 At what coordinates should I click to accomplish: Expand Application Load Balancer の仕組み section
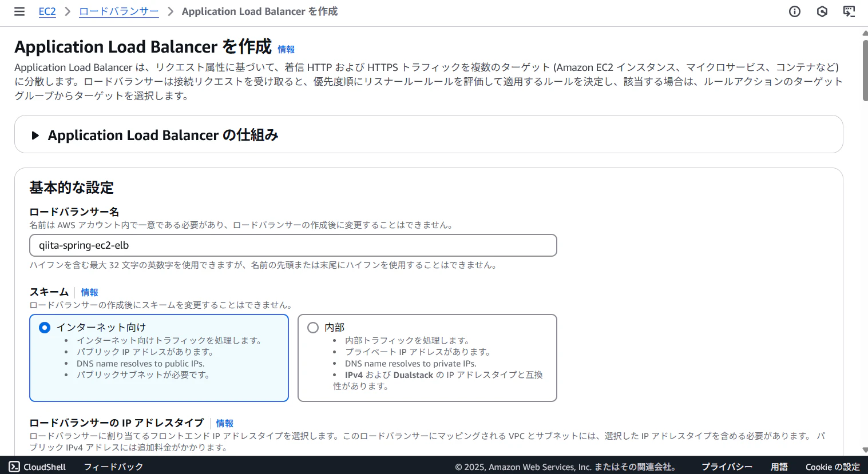[x=35, y=136]
